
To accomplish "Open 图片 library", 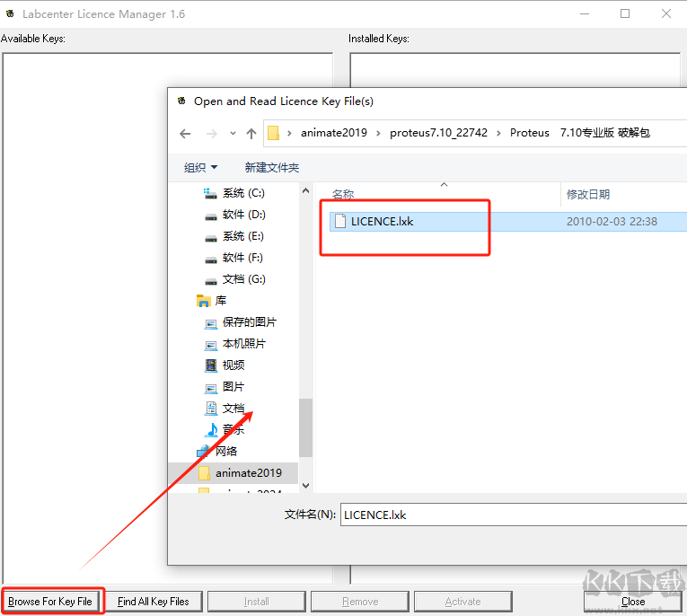I will click(224, 387).
